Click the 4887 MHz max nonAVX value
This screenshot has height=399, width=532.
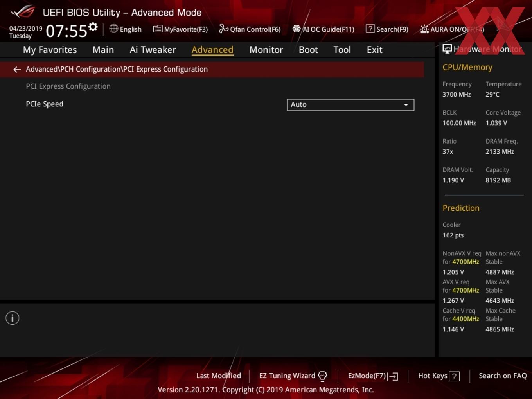[x=500, y=272]
